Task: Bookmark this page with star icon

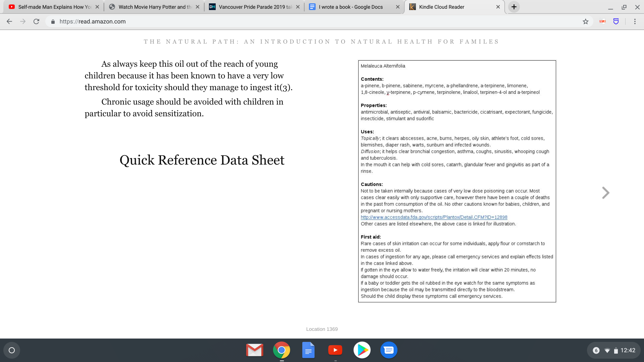Action: coord(586,21)
